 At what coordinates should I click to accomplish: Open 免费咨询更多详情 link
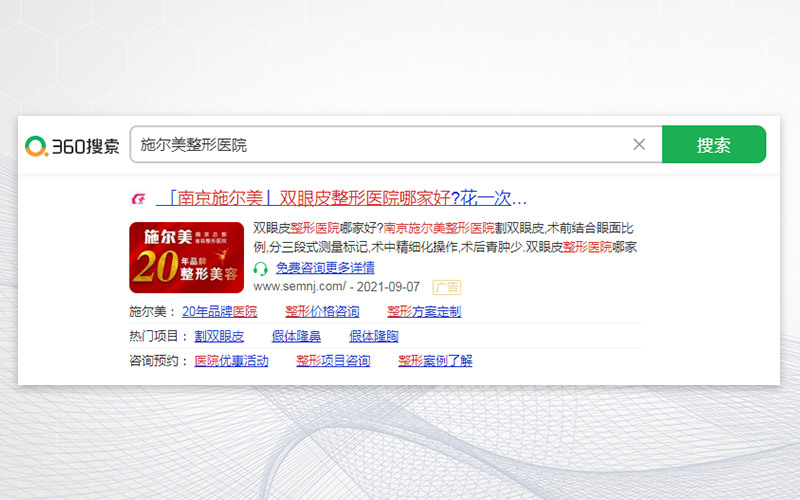(x=326, y=267)
